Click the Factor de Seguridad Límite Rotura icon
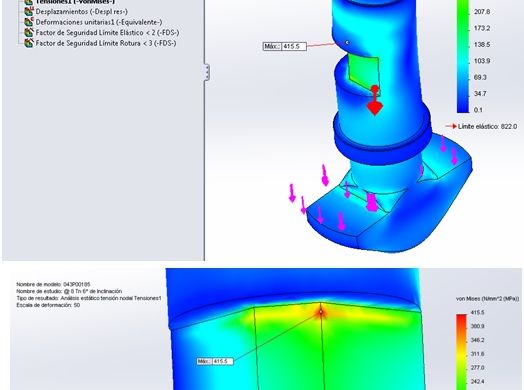This screenshot has width=524, height=390. (x=29, y=43)
